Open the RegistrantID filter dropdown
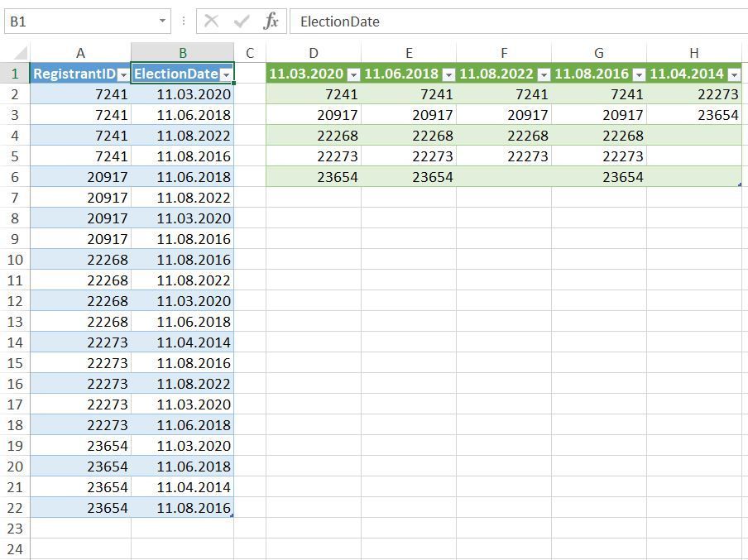This screenshot has width=748, height=560. click(x=123, y=75)
